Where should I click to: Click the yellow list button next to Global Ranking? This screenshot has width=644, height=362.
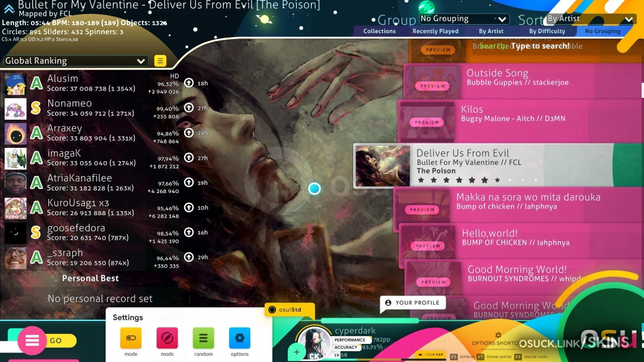point(160,61)
